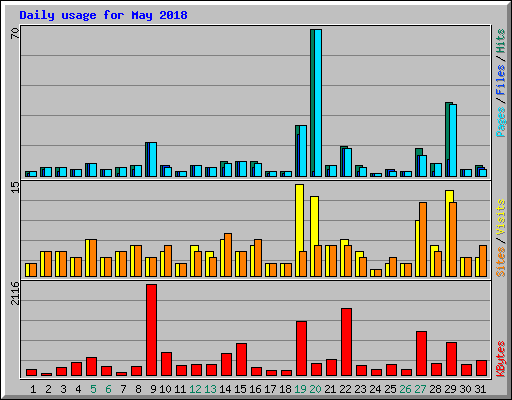Click the orange sites bar for day 27
Viewport: 512px width, 400px height.
coord(423,239)
